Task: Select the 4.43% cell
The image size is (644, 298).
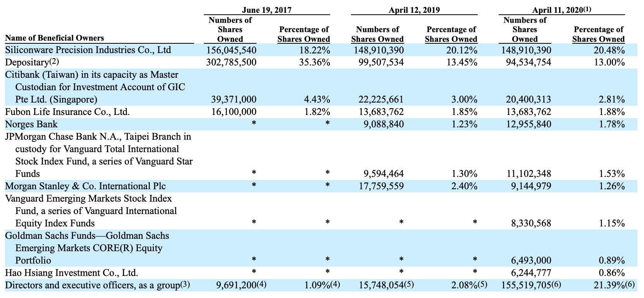Action: click(x=317, y=99)
